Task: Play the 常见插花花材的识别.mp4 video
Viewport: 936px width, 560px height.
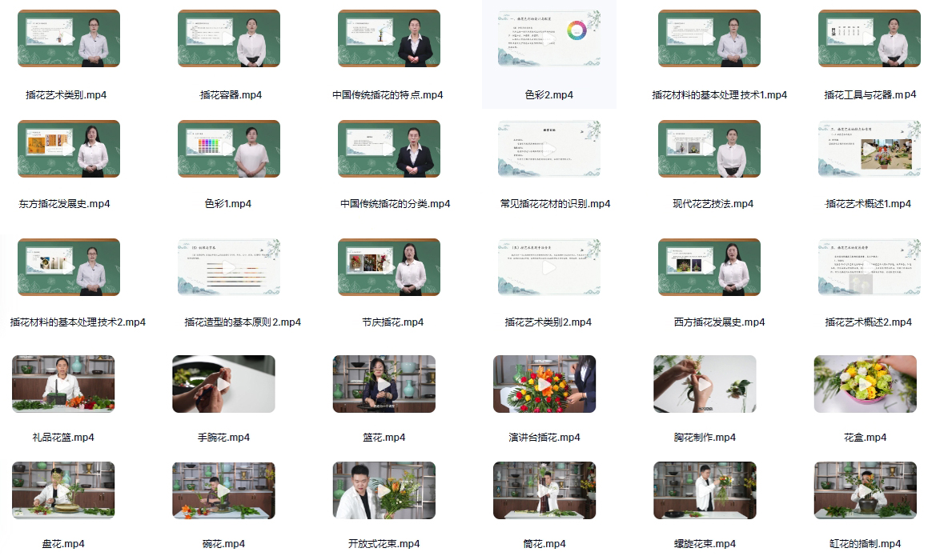Action: pos(549,149)
